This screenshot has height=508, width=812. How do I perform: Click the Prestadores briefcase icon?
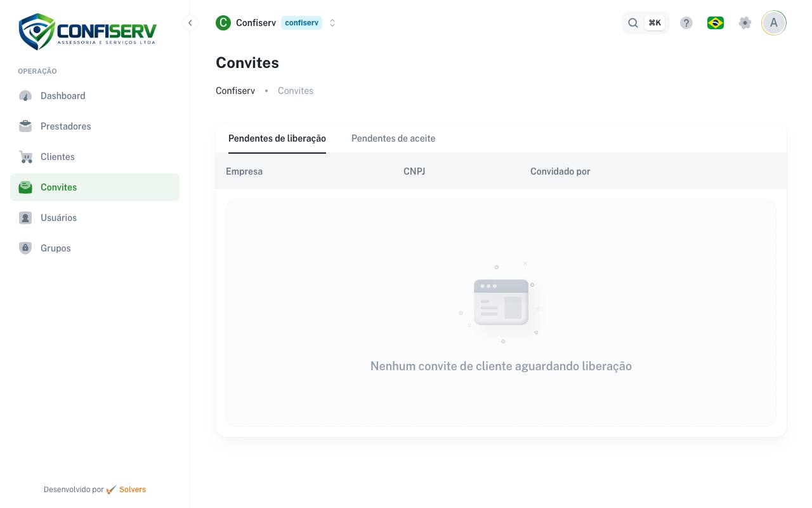(25, 126)
